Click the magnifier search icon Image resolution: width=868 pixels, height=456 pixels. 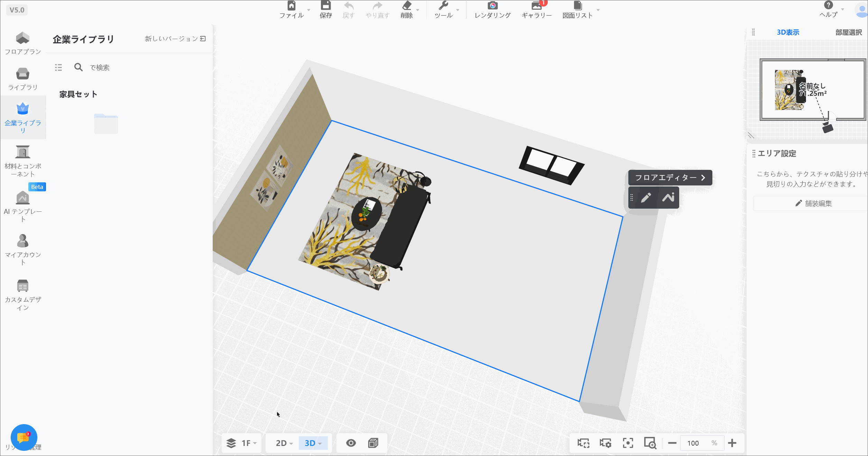(x=79, y=67)
